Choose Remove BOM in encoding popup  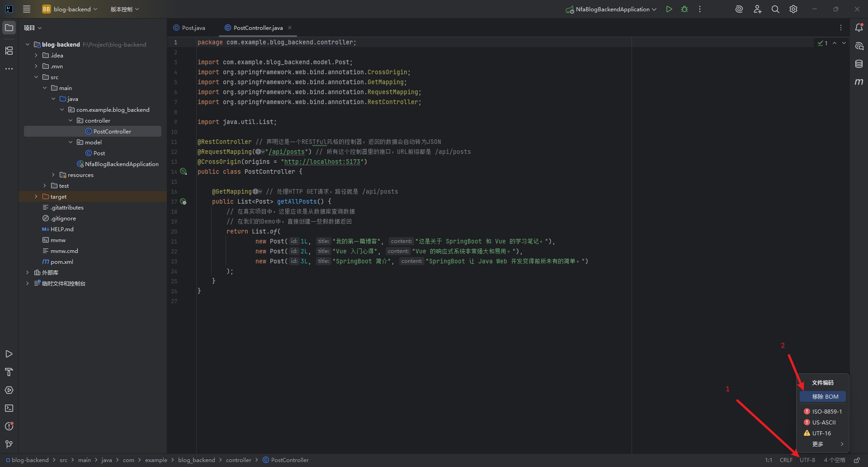click(823, 396)
